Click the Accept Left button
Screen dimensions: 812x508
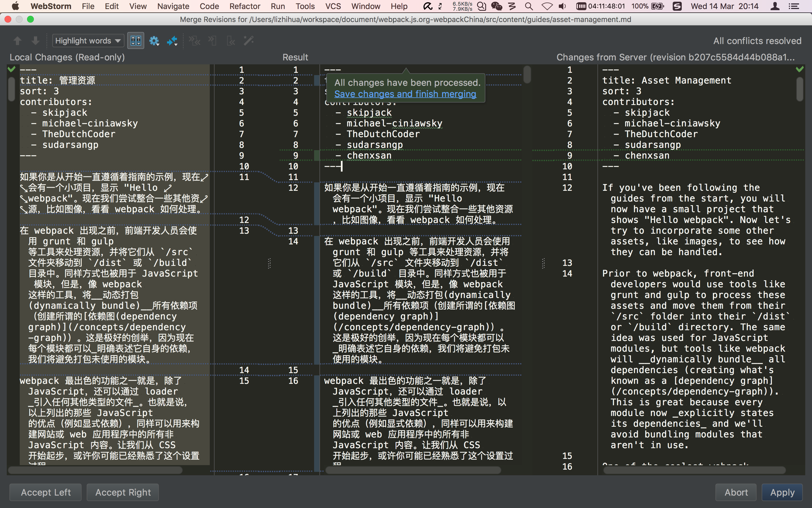(x=46, y=492)
